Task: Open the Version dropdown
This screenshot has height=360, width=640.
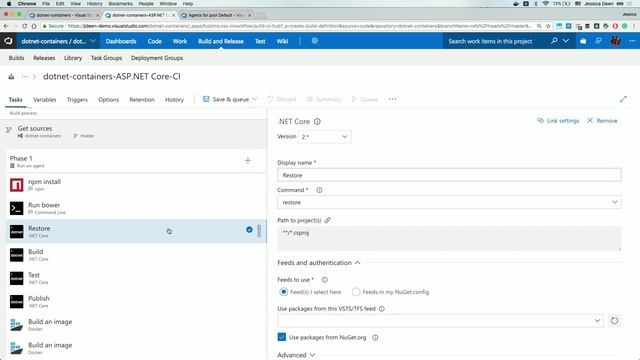Action: [324, 137]
